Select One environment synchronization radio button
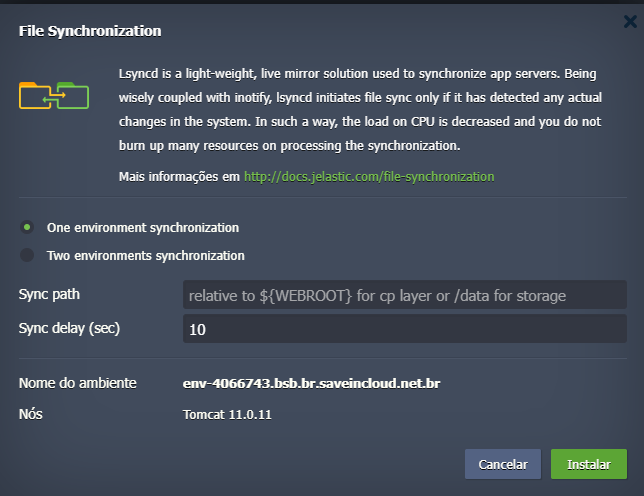644x496 pixels. [27, 227]
